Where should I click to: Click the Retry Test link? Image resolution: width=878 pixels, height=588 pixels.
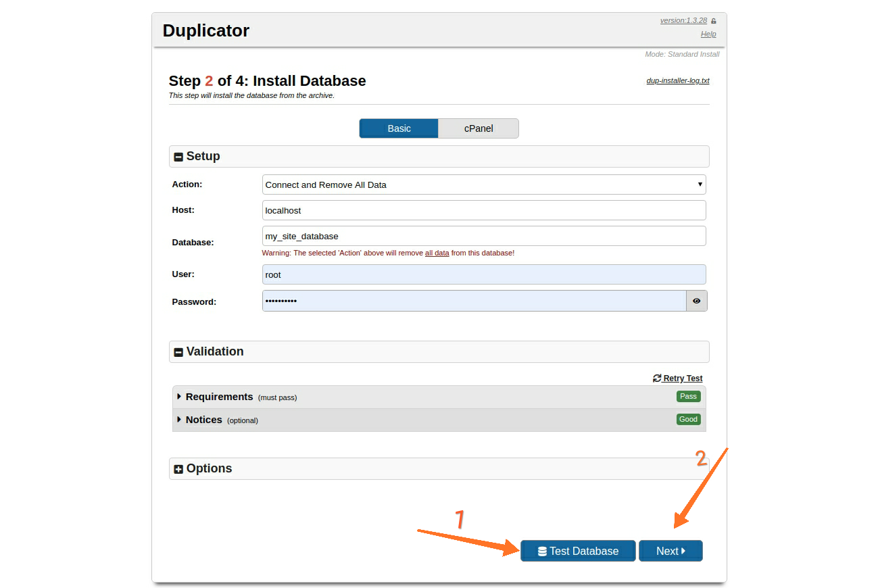point(678,378)
